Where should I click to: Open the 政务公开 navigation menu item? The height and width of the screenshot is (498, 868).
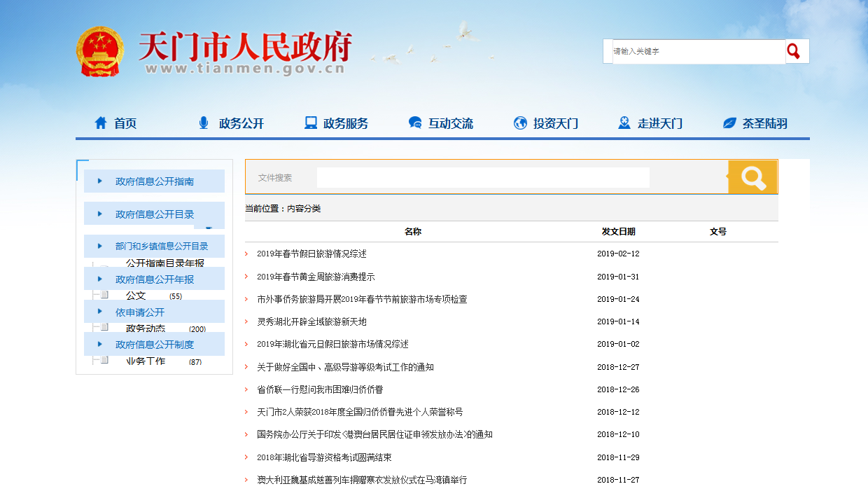pyautogui.click(x=241, y=123)
